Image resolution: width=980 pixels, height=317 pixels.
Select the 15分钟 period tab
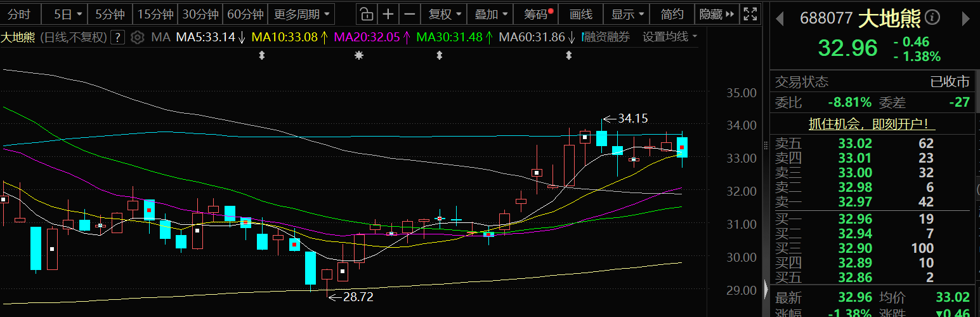click(155, 13)
